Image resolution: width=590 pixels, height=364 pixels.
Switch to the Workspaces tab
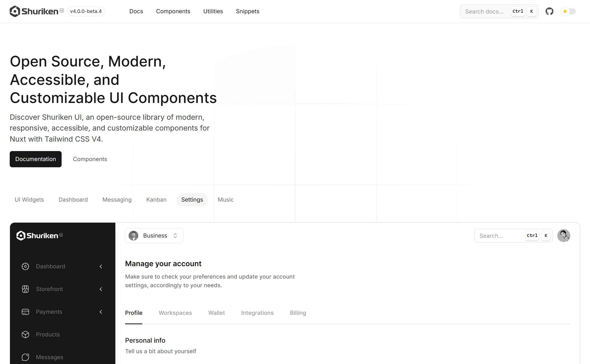click(175, 313)
